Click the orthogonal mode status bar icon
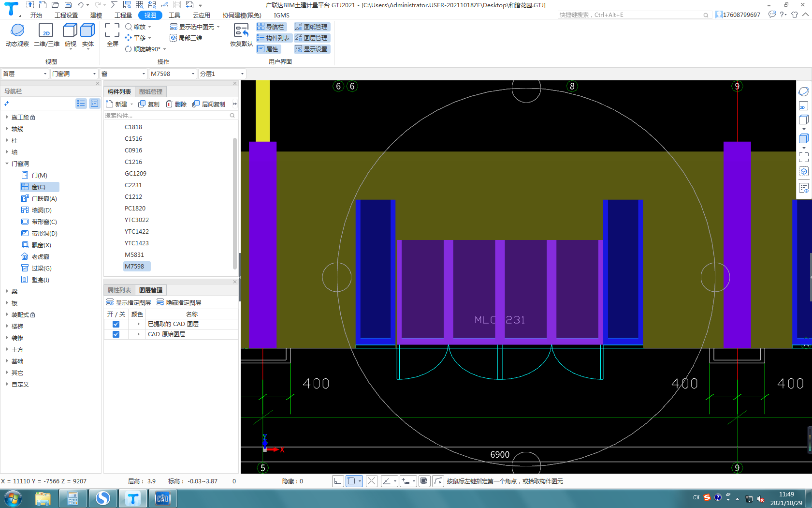This screenshot has height=508, width=812. (338, 481)
